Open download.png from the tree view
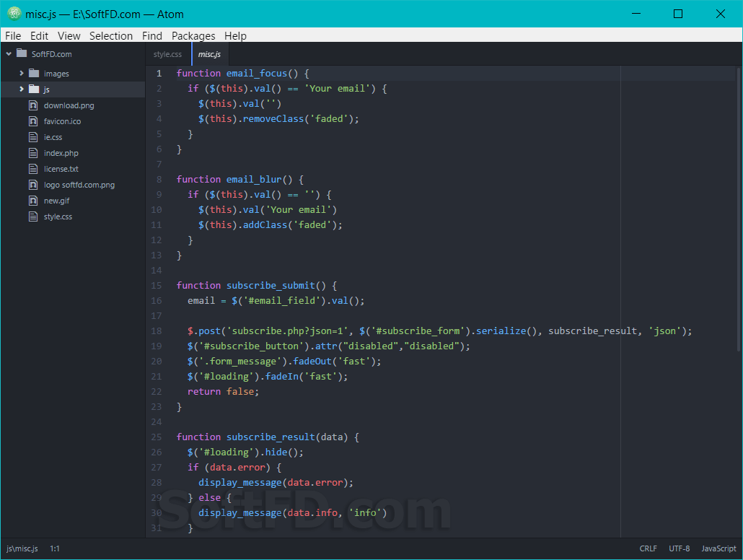The image size is (743, 560). (69, 105)
